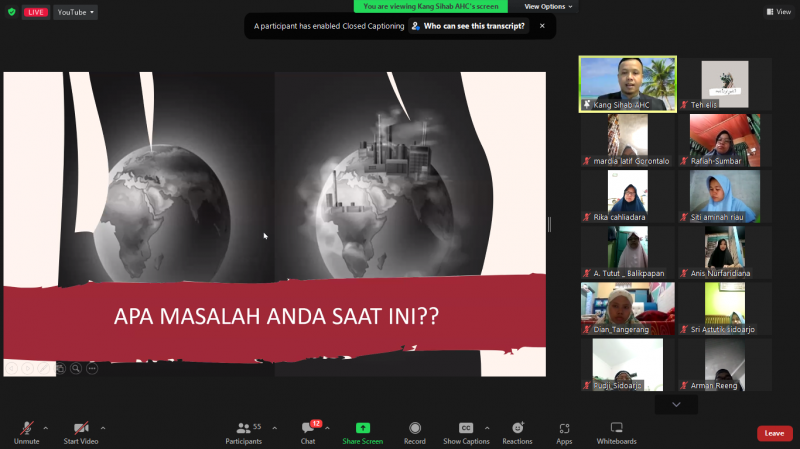Viewport: 800px width, 449px height.
Task: Open the YouTube live stream dropdown
Action: click(76, 12)
